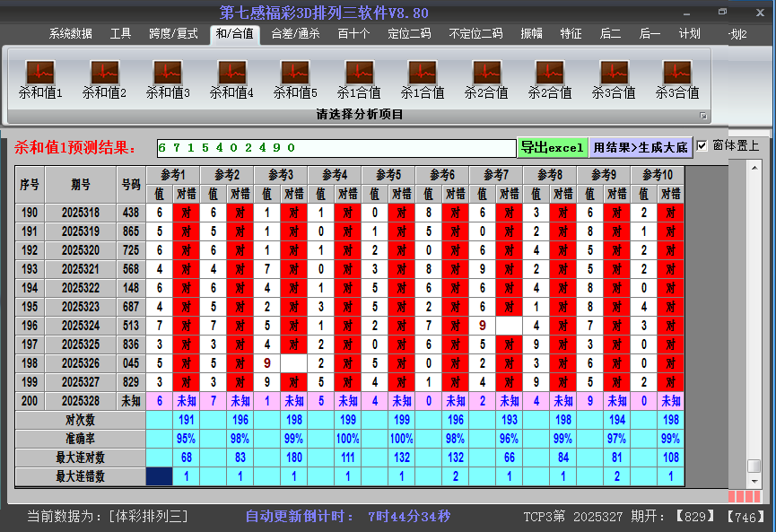Expand the toolbar overflow arrow beside 请选择分析项目
Image resolution: width=776 pixels, height=532 pixels.
click(x=704, y=115)
